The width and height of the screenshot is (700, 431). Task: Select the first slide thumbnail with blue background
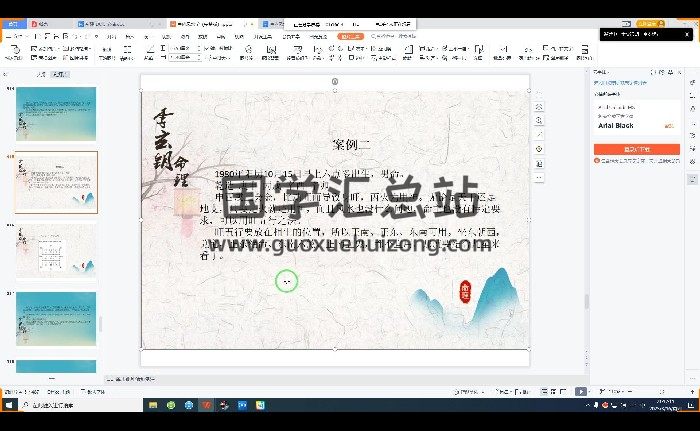pyautogui.click(x=56, y=113)
